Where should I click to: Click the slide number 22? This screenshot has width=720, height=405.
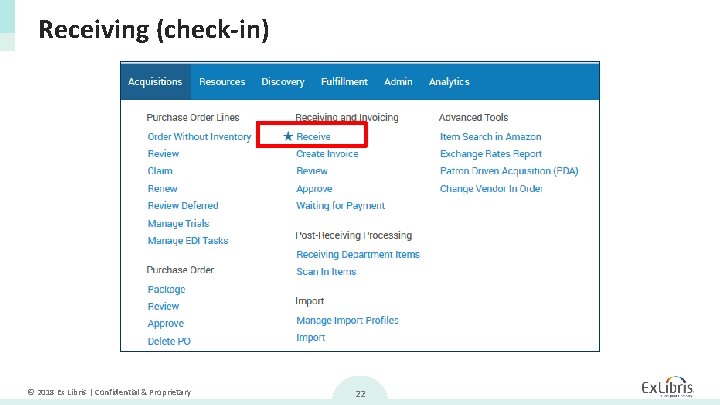[x=360, y=394]
